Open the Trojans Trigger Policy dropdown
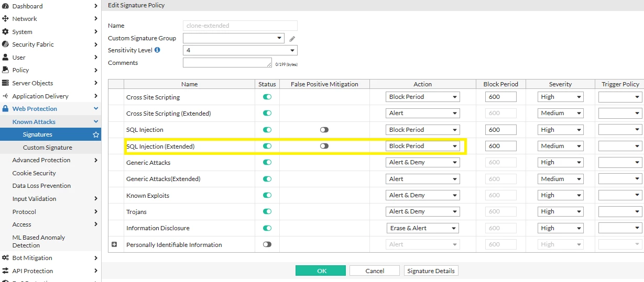The height and width of the screenshot is (282, 644). coord(620,211)
